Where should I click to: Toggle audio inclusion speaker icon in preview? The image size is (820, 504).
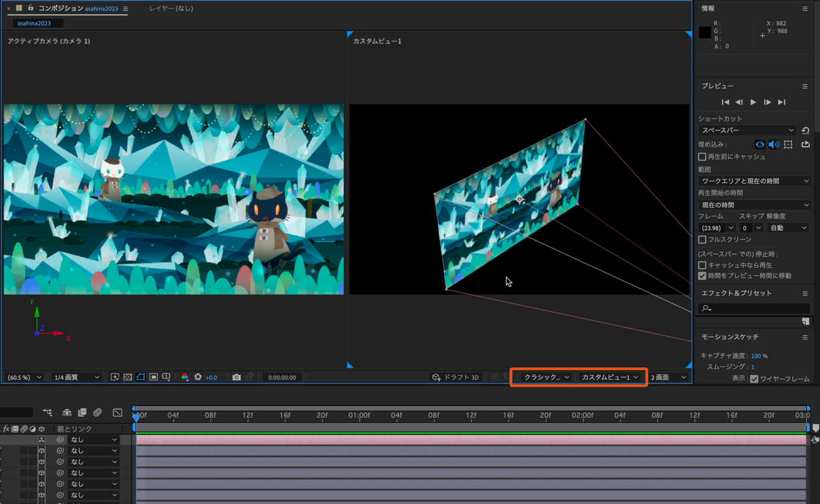pyautogui.click(x=774, y=144)
